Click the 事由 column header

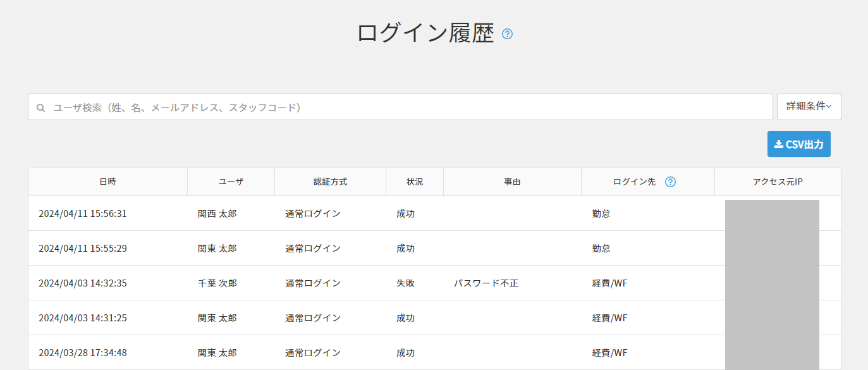(512, 182)
